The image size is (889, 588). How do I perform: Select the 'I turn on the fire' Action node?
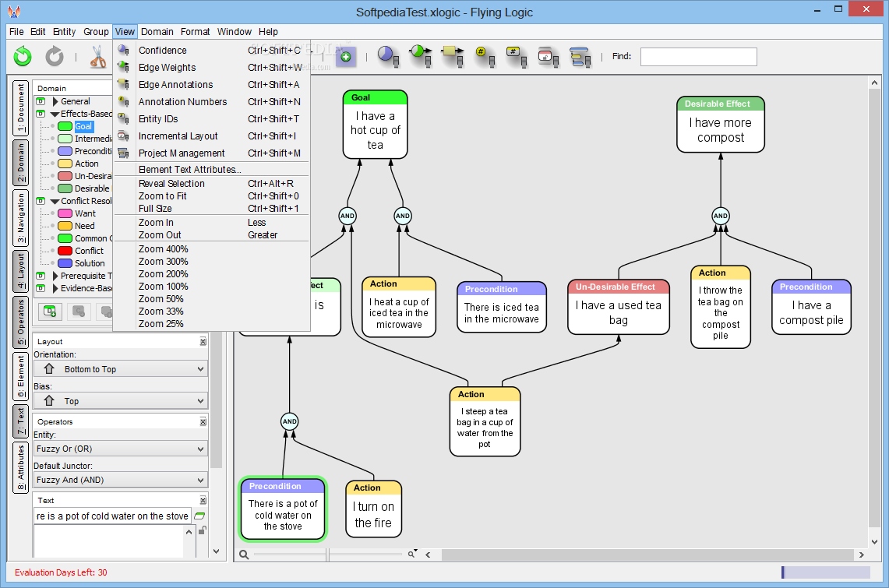[374, 509]
